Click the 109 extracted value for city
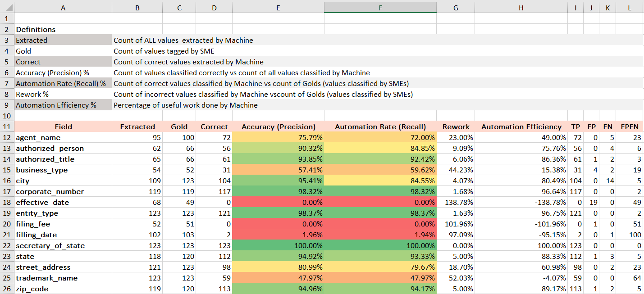 tap(137, 181)
